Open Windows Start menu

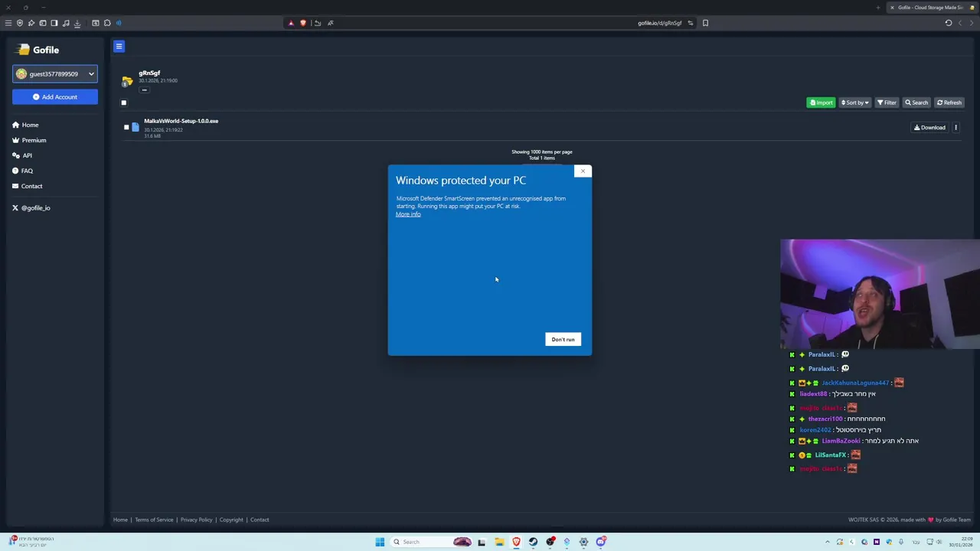point(380,542)
